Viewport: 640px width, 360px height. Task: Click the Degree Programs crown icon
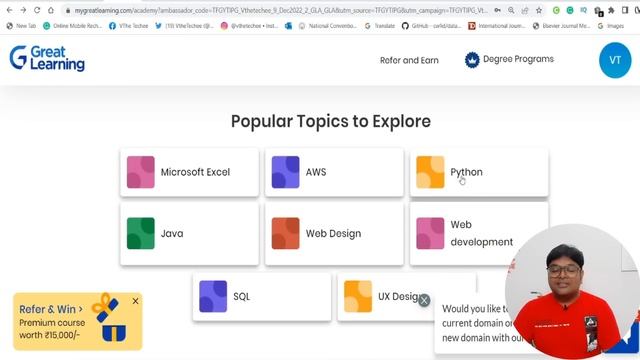(x=472, y=60)
